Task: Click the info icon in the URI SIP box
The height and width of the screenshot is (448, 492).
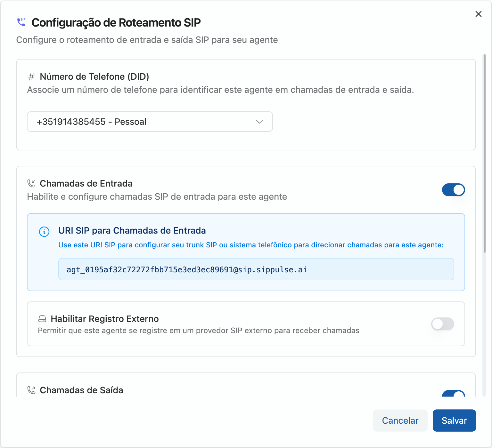Action: coord(45,232)
